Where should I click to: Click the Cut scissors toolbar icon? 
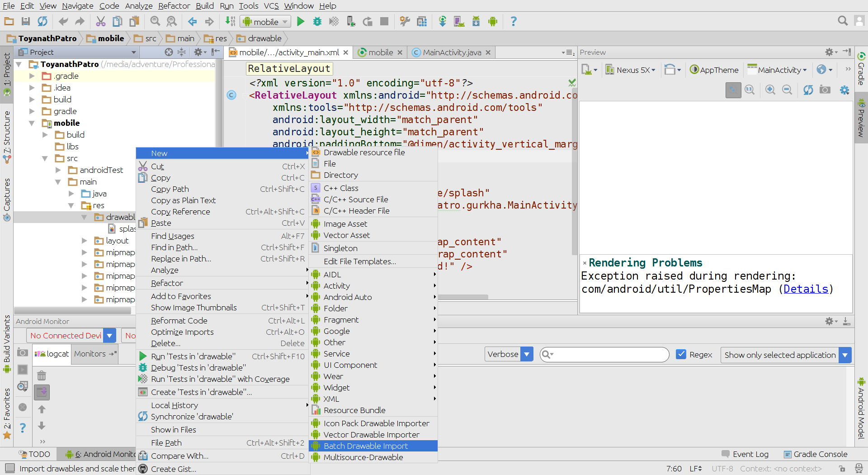tap(100, 21)
